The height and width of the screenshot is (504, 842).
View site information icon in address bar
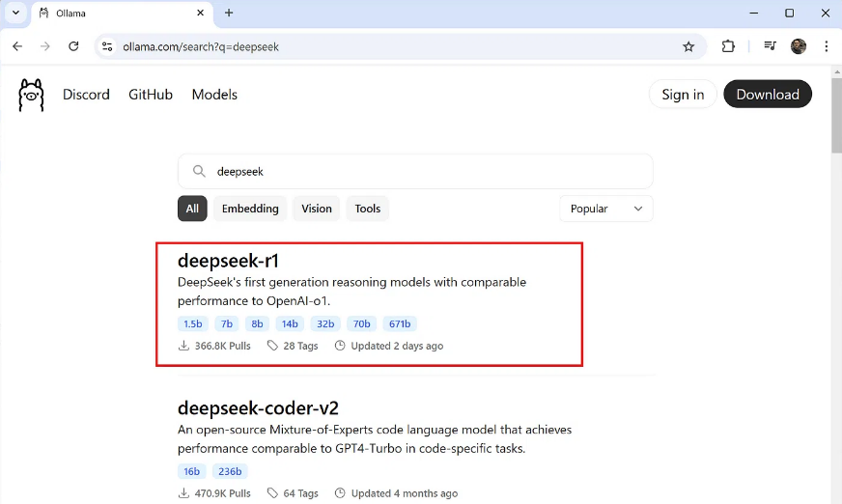click(107, 46)
